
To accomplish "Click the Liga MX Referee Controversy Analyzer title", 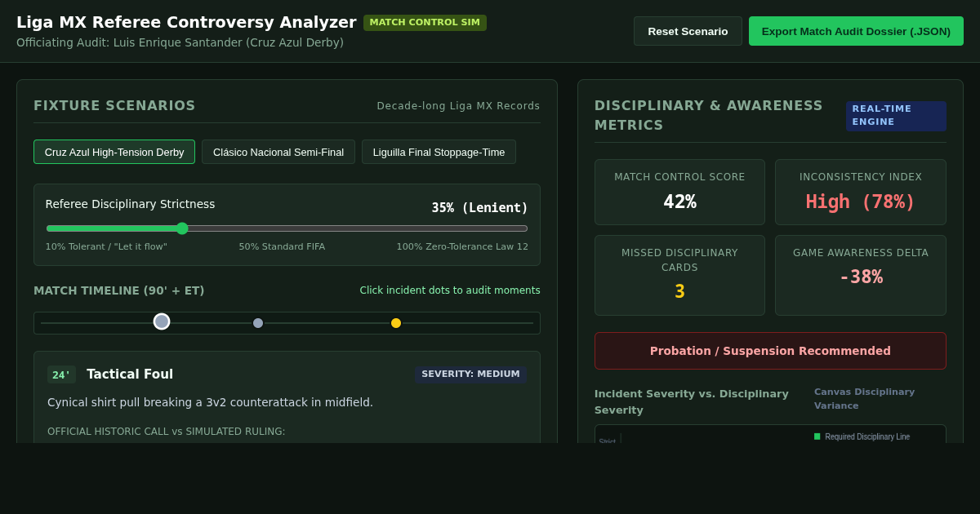I will point(186,22).
